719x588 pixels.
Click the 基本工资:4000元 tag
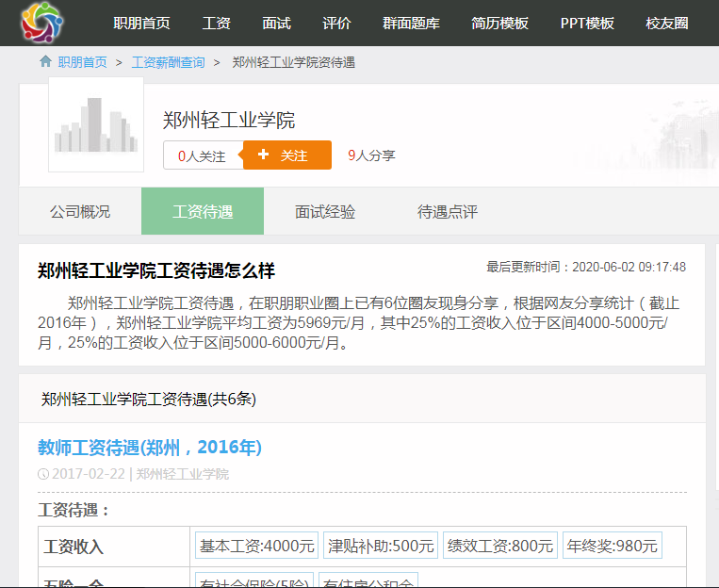(x=256, y=546)
